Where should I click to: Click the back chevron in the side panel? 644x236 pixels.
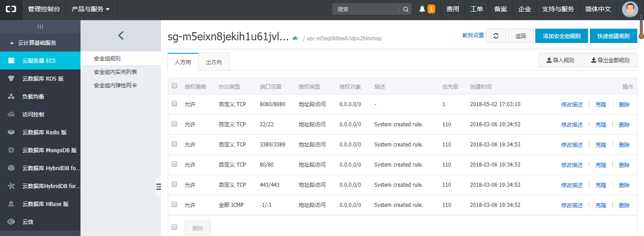[x=121, y=36]
